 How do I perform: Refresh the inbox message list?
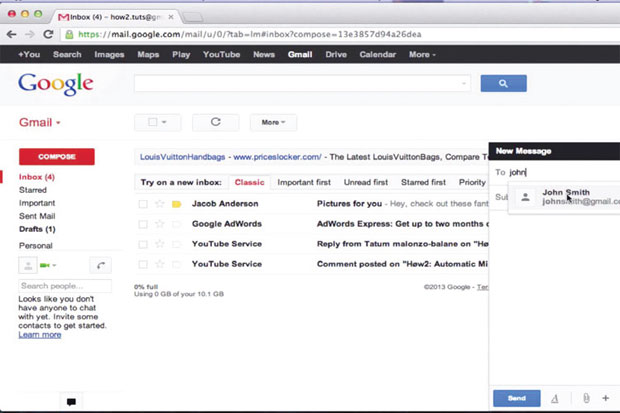[215, 122]
